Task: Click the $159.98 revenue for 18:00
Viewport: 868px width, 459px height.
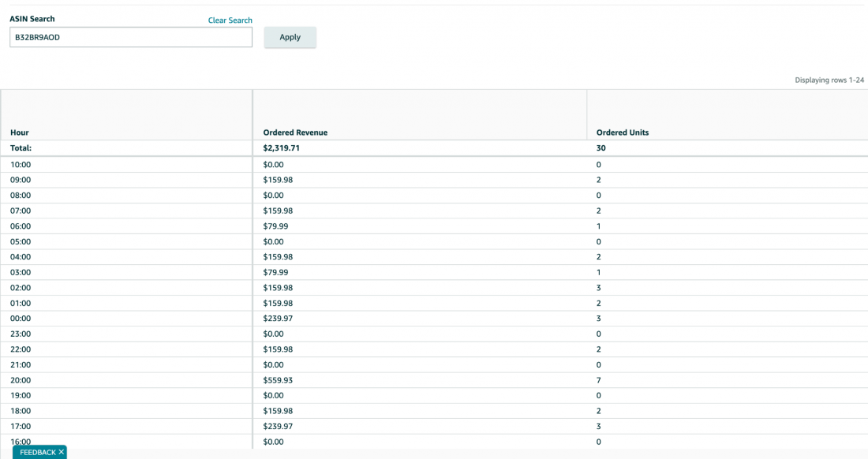Action: coord(278,411)
